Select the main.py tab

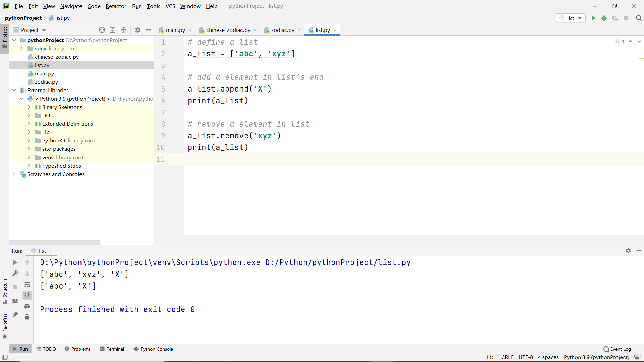175,30
